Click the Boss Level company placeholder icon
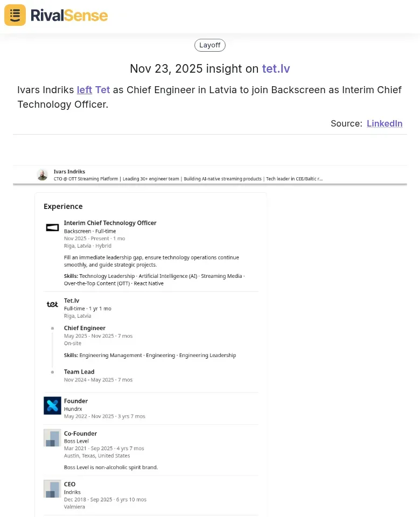 click(x=52, y=438)
